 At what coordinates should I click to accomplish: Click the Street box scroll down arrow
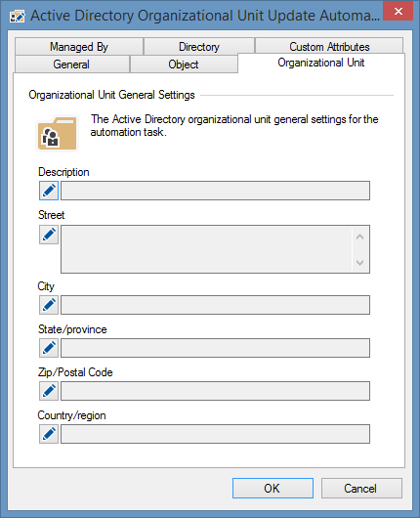pos(359,262)
